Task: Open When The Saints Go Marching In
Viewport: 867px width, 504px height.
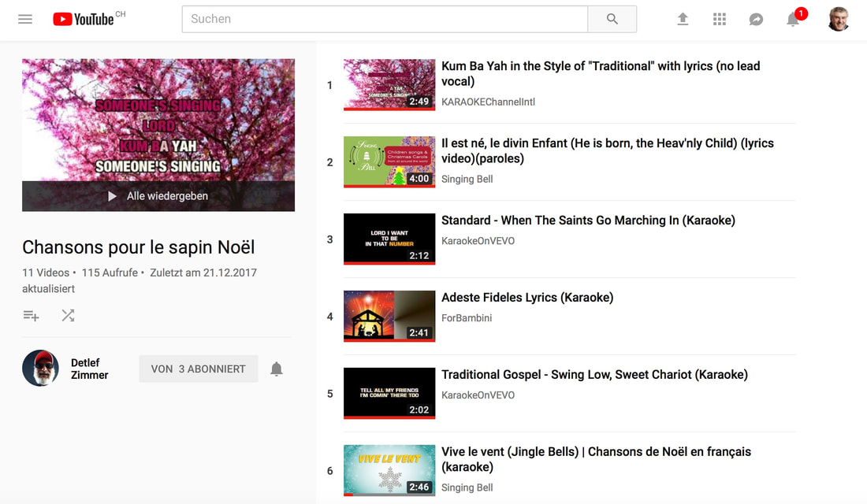Action: [588, 220]
